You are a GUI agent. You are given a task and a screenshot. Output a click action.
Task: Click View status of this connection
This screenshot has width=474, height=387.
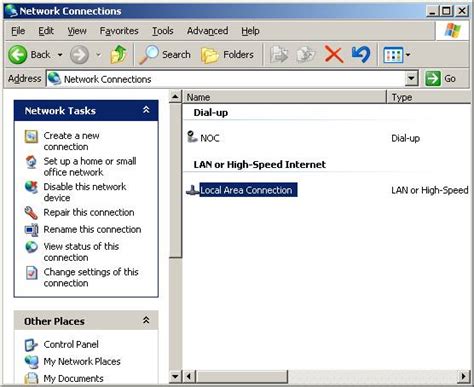point(81,252)
